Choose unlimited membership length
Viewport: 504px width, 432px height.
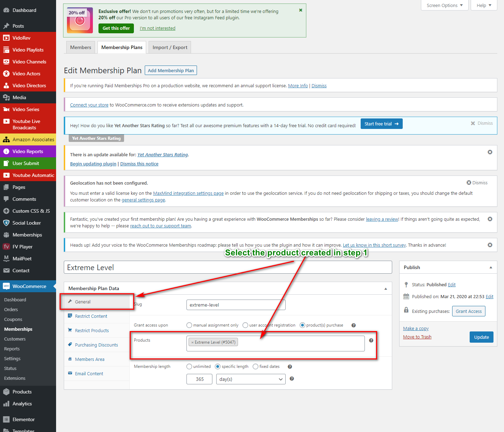[x=189, y=366]
